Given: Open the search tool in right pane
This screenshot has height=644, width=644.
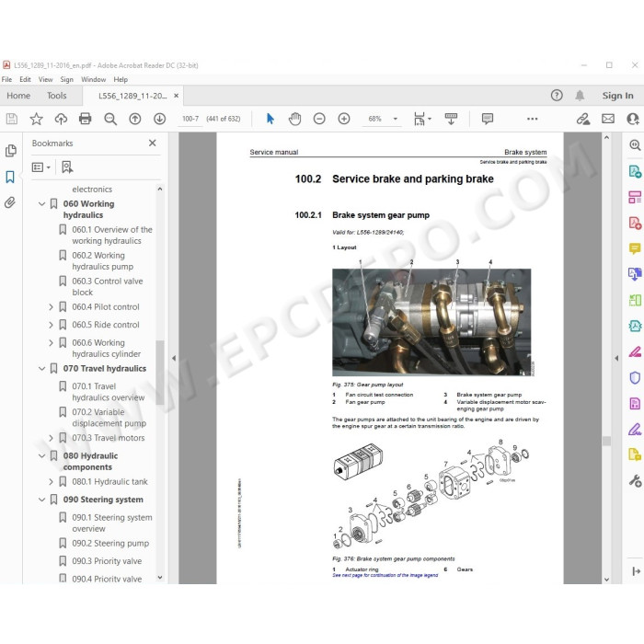Looking at the screenshot, I should (635, 144).
